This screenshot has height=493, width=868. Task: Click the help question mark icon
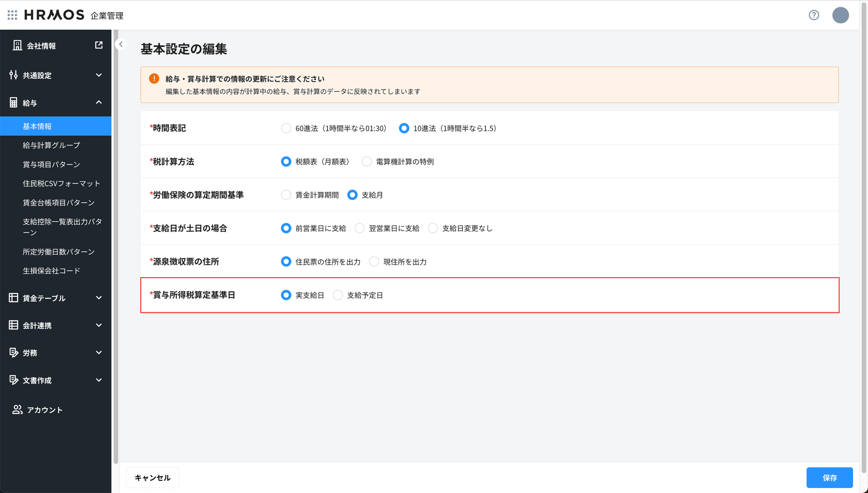[x=814, y=15]
